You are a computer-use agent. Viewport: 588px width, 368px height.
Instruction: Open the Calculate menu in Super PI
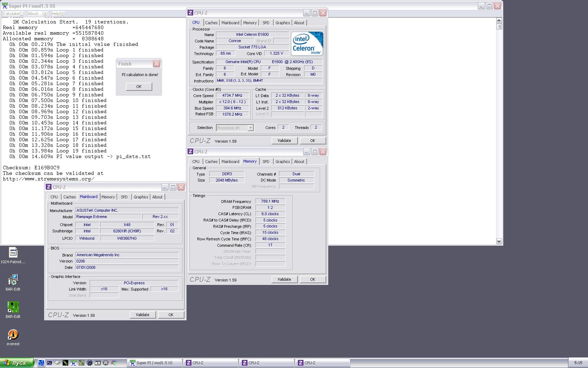coord(14,14)
